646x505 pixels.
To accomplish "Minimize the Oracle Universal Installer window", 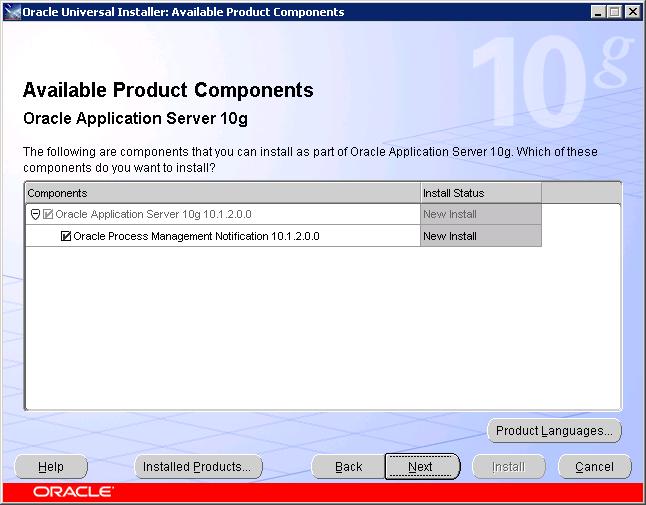I will pos(598,12).
